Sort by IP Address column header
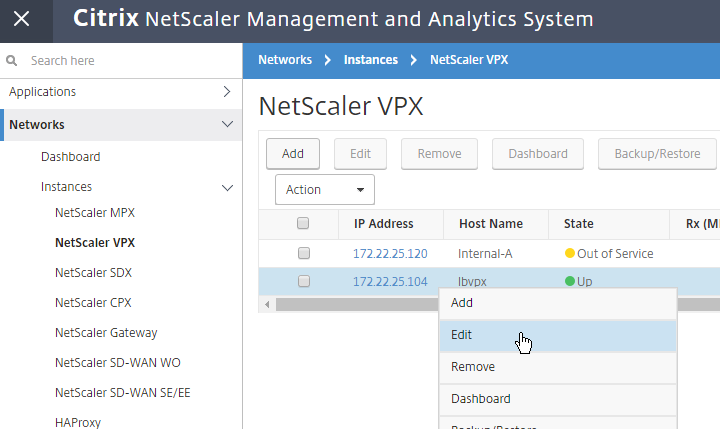Viewport: 720px width, 429px height. 383,224
